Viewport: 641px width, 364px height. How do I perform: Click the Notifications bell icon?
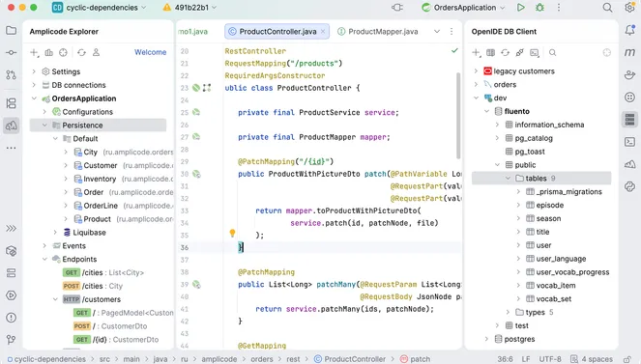click(x=629, y=30)
